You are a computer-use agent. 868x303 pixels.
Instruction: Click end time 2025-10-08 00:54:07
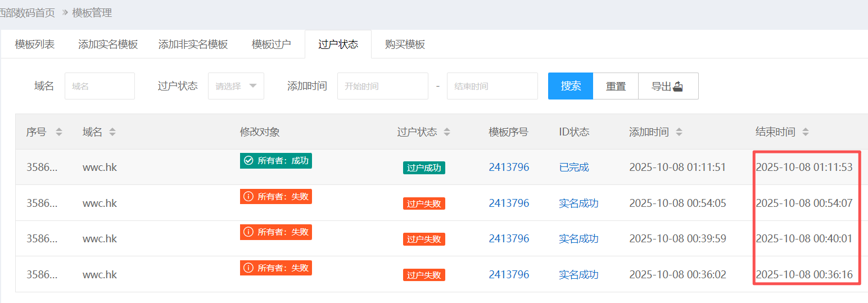pos(804,203)
